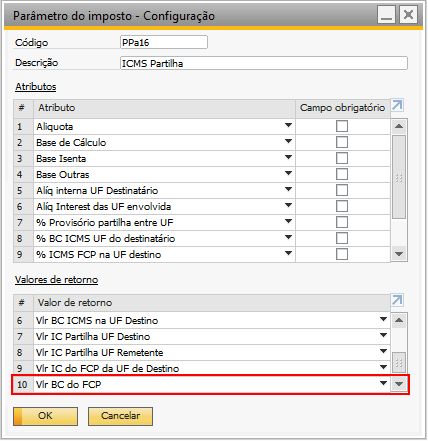Click the OK button
428x441 pixels.
click(x=45, y=416)
